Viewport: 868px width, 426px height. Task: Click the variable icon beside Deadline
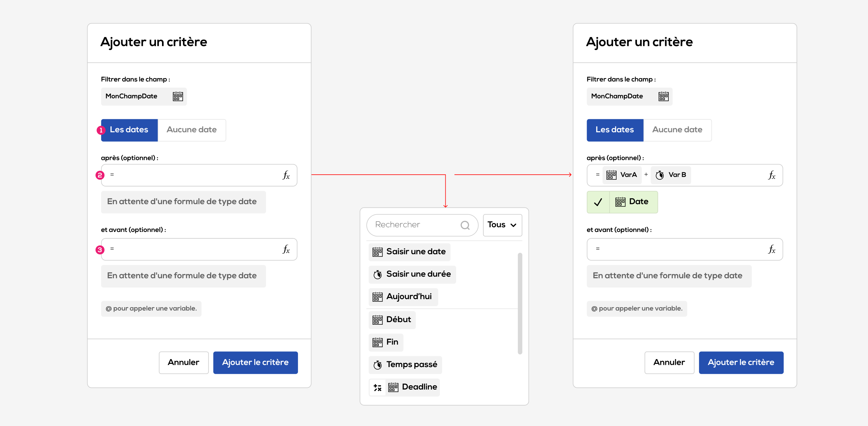378,387
